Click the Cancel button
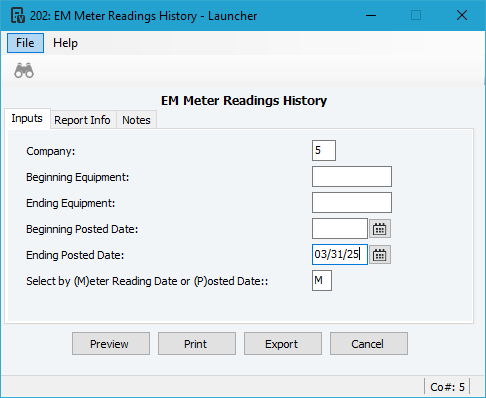The image size is (486, 398). click(369, 344)
